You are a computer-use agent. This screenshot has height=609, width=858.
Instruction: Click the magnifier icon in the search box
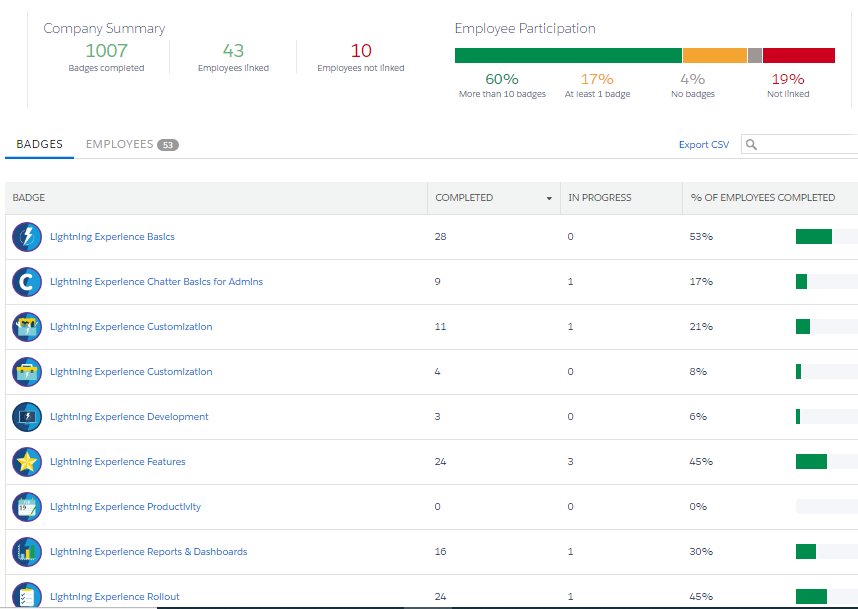[751, 144]
